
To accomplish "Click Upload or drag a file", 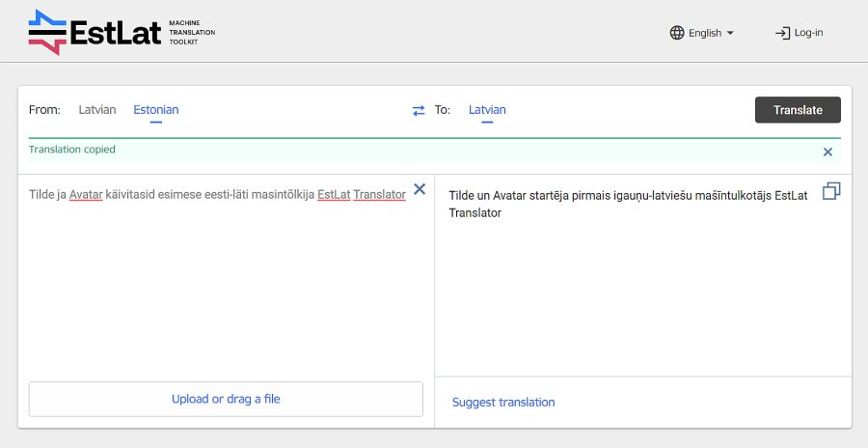I will (x=226, y=399).
